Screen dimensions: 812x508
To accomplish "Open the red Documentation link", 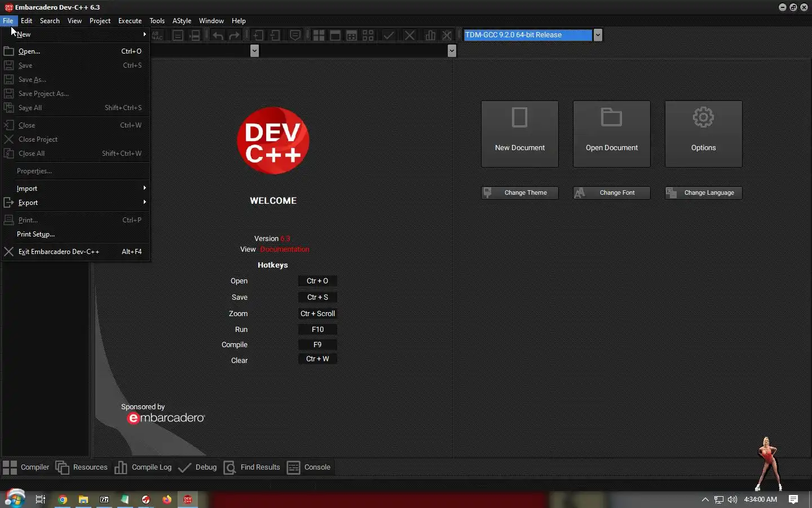I will tap(285, 249).
